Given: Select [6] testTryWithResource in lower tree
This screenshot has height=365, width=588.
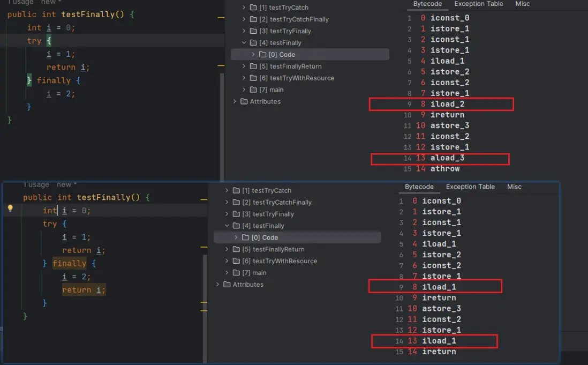Looking at the screenshot, I should click(x=280, y=261).
